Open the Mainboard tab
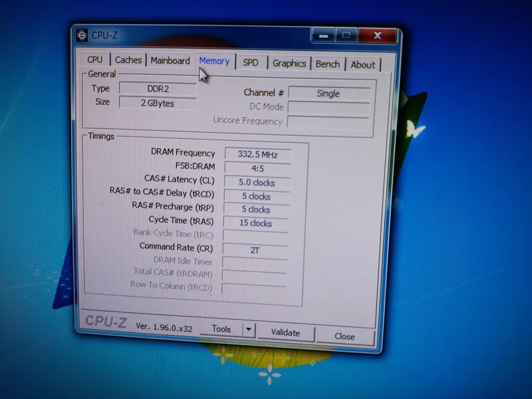Image resolution: width=532 pixels, height=399 pixels. pos(170,61)
